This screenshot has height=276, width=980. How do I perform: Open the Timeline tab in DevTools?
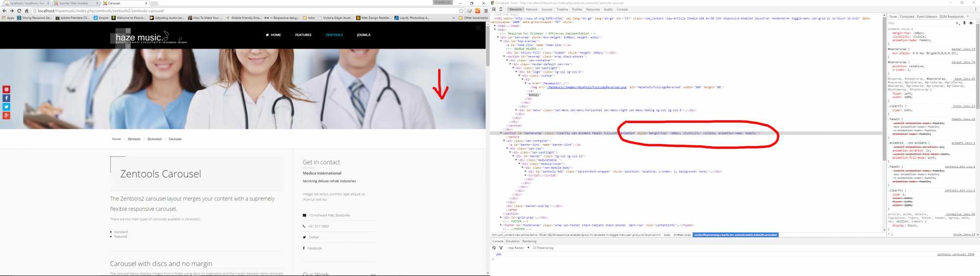[x=563, y=9]
